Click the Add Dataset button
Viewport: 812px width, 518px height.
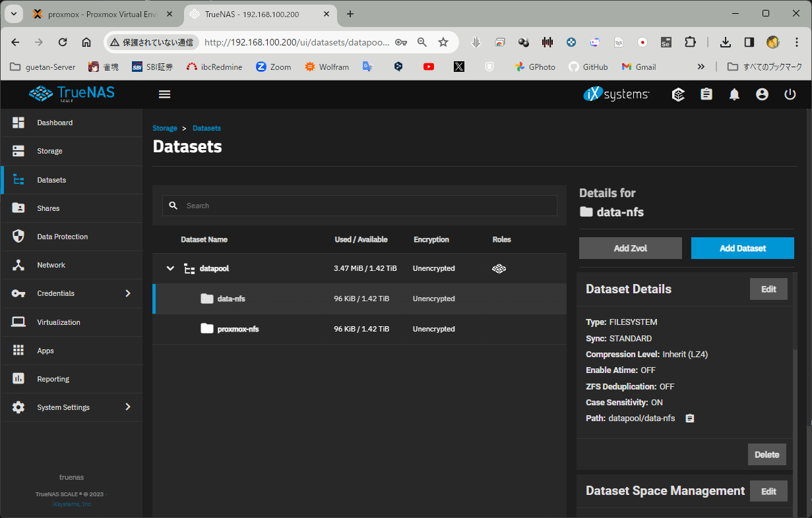[742, 248]
